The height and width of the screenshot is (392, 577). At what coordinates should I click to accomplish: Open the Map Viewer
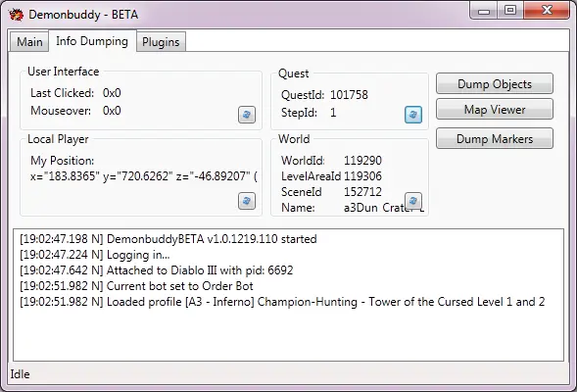(495, 110)
